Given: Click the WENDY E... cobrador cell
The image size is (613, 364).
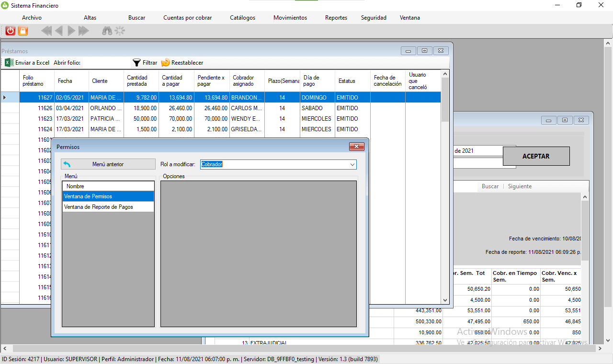Looking at the screenshot, I should (x=247, y=118).
